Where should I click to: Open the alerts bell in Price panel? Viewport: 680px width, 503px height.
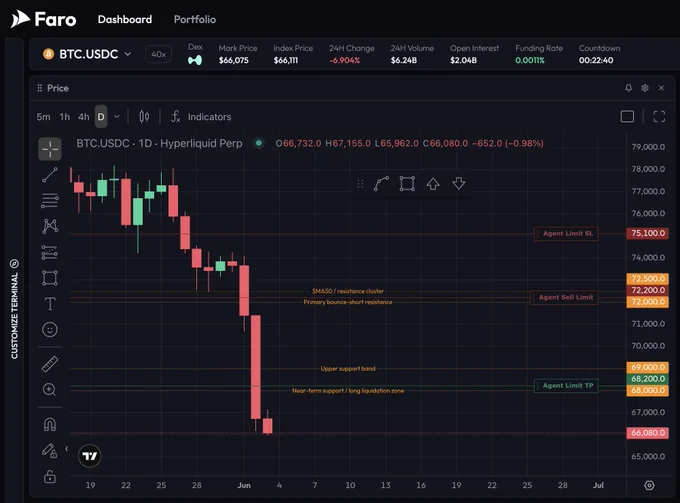click(x=628, y=88)
